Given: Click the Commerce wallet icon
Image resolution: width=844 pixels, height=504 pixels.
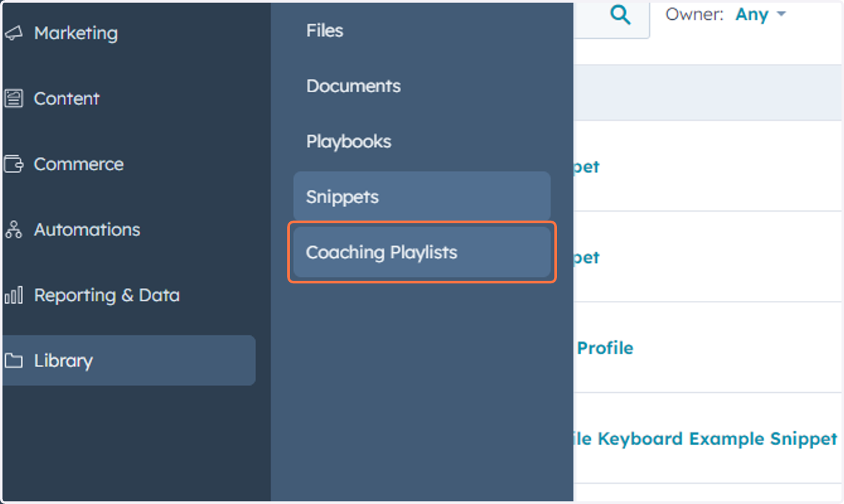Looking at the screenshot, I should pos(13,164).
